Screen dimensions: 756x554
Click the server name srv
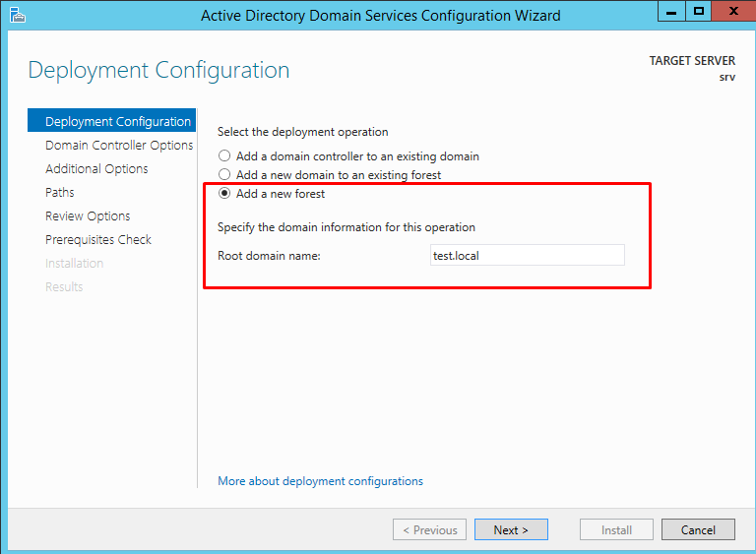pos(727,77)
